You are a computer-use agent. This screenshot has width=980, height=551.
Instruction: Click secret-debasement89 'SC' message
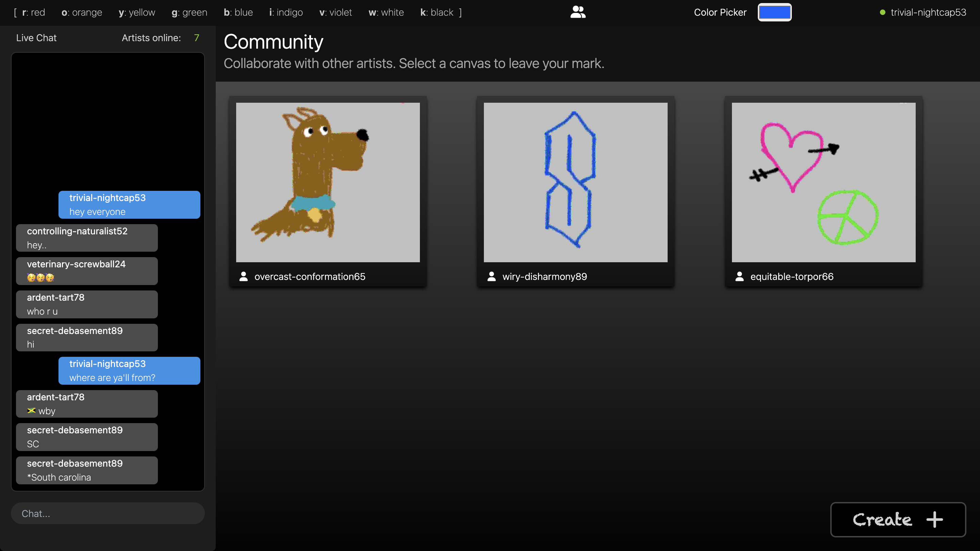click(x=87, y=437)
